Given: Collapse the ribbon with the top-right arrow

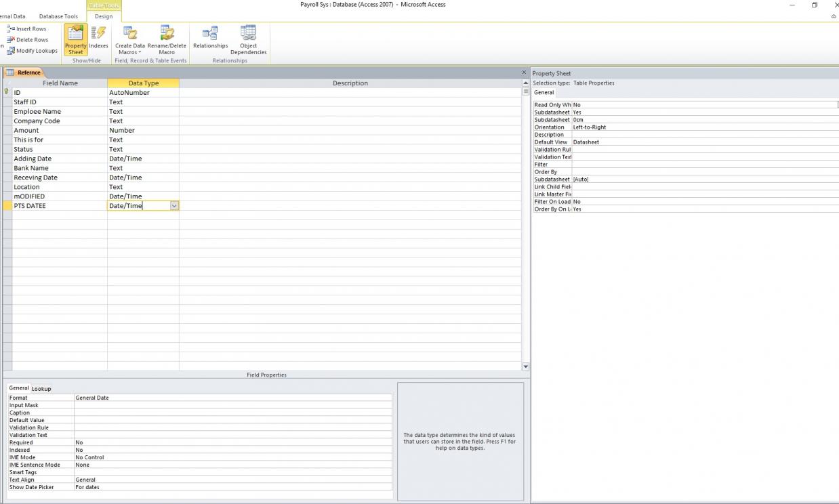Looking at the screenshot, I should coord(834,16).
